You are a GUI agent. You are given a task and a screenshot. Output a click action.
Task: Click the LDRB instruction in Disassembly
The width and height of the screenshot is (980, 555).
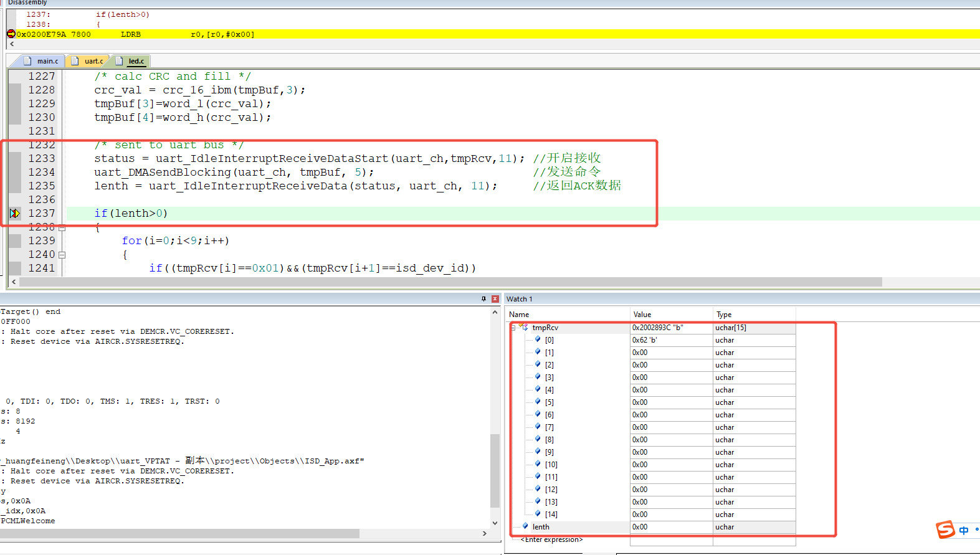click(131, 34)
